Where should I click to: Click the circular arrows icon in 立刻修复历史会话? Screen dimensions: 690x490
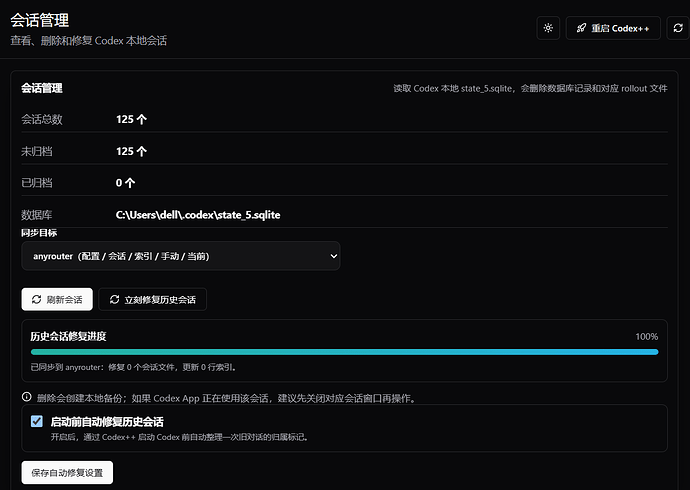(114, 300)
